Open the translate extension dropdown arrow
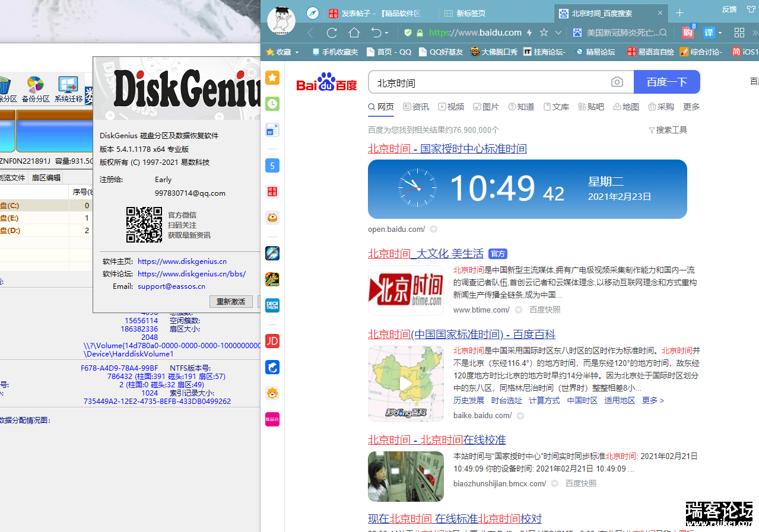 tap(720, 33)
